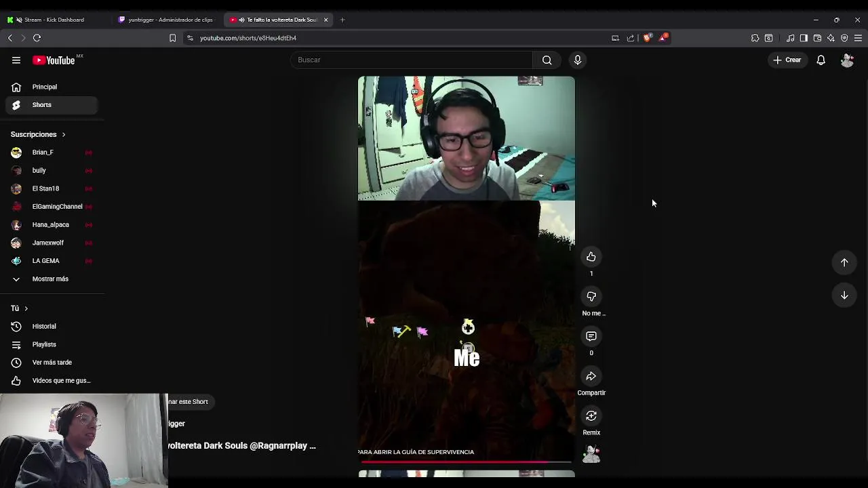Go to the previous Short arrow
The image size is (868, 488).
tap(844, 262)
